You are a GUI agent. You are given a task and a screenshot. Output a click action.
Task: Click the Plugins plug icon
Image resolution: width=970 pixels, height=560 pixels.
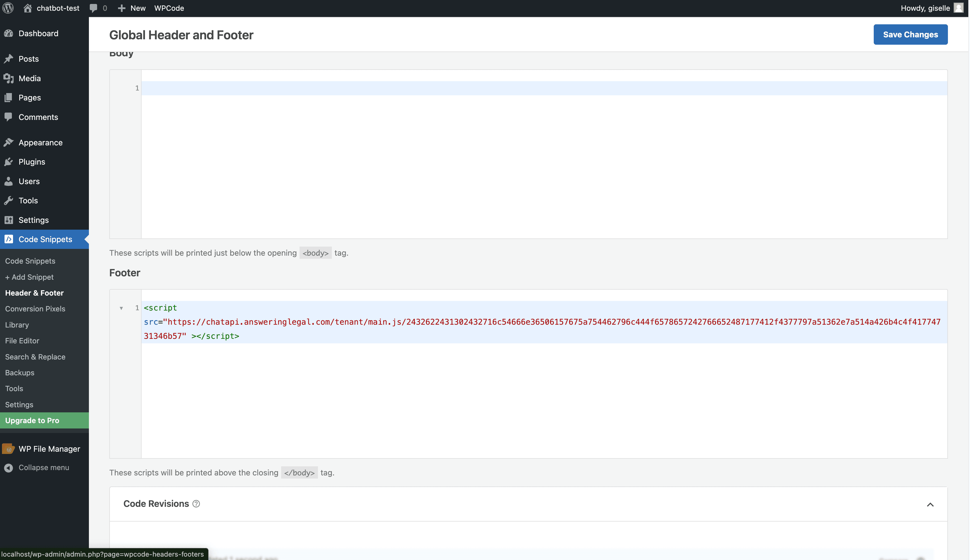[x=9, y=162]
